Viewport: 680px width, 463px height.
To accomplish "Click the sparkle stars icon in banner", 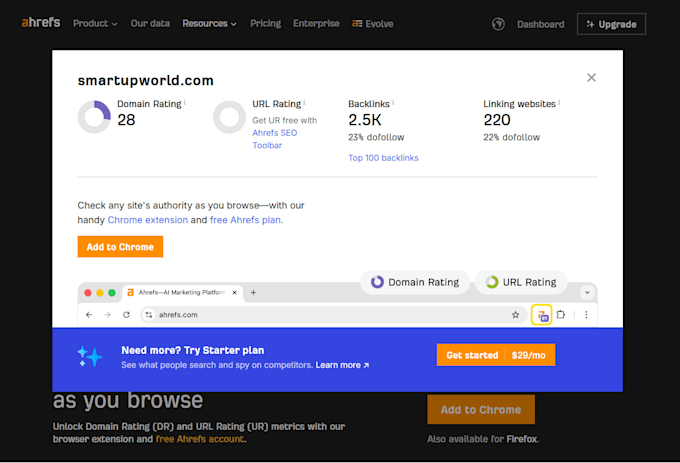I will click(90, 356).
